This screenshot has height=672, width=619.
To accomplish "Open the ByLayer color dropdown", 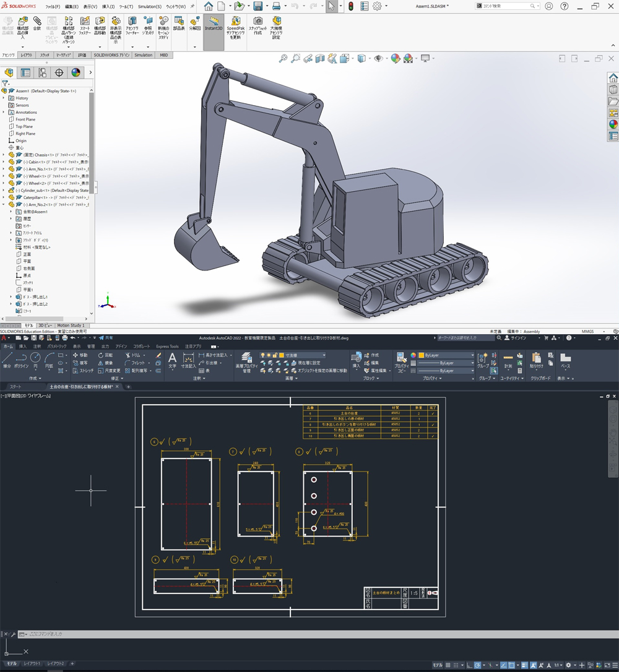I will tap(472, 355).
